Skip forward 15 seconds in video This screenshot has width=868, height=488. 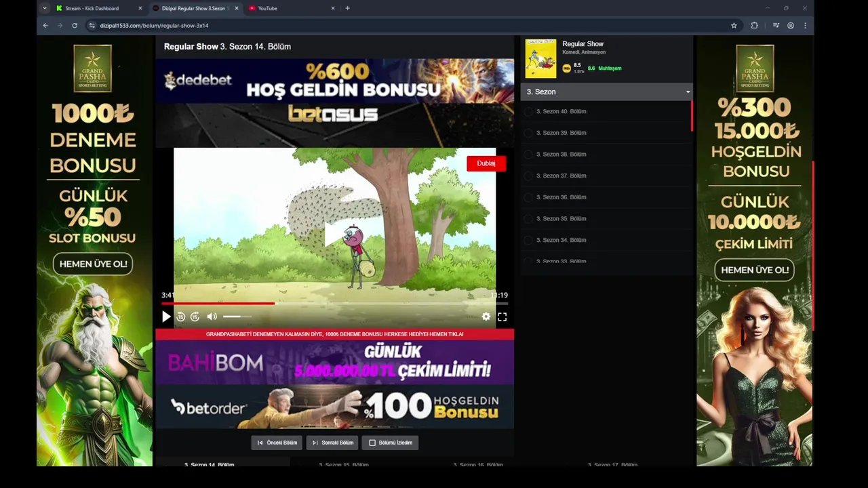point(195,317)
